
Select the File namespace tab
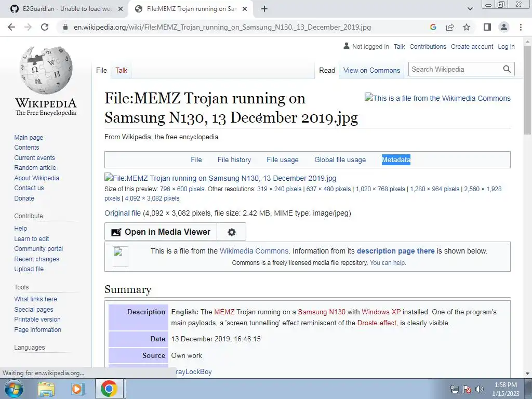pos(101,70)
